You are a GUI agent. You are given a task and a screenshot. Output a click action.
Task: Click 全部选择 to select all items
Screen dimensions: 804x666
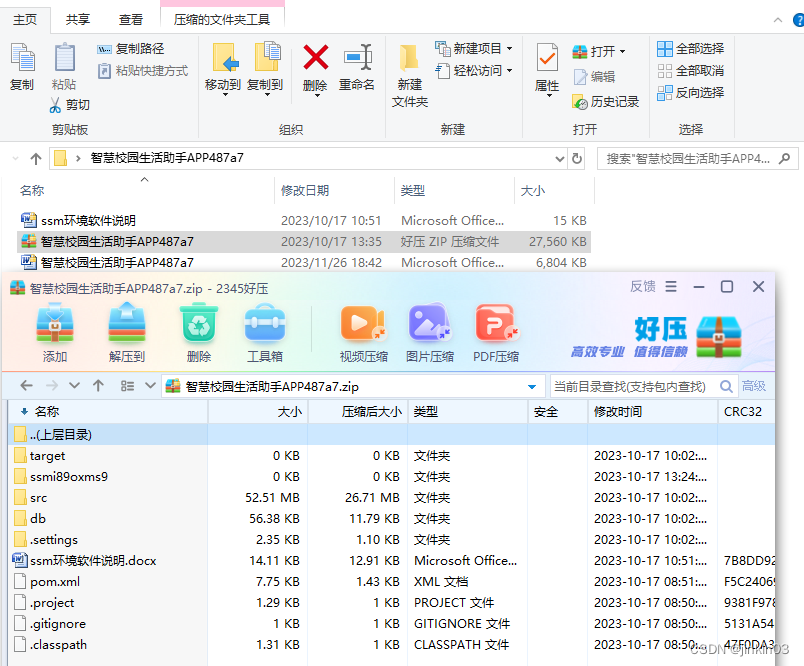(688, 48)
